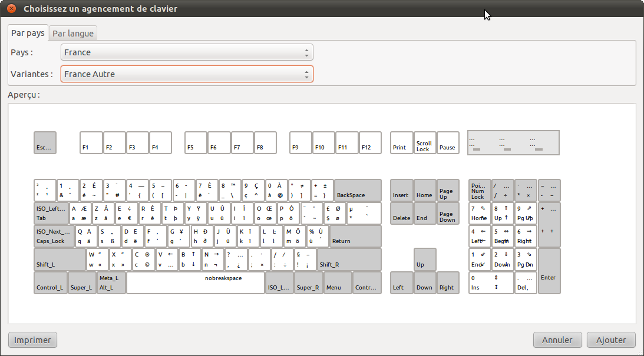Click the nobreakspace spacebar key
Image resolution: width=644 pixels, height=356 pixels.
click(196, 282)
